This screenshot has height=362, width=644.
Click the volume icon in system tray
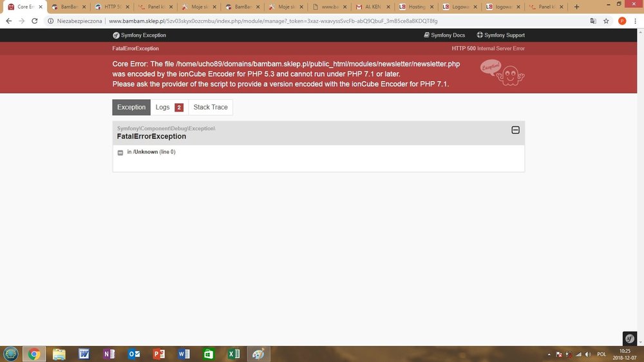[588, 354]
